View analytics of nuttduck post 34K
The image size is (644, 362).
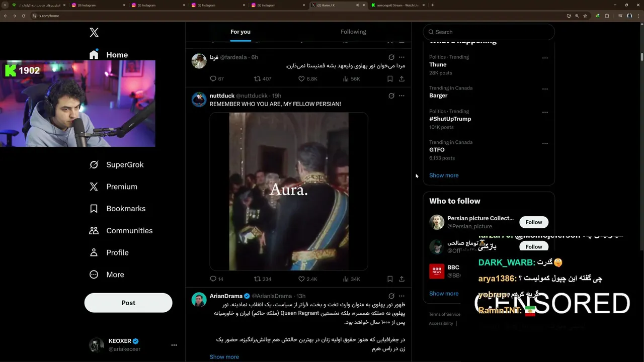(x=351, y=279)
